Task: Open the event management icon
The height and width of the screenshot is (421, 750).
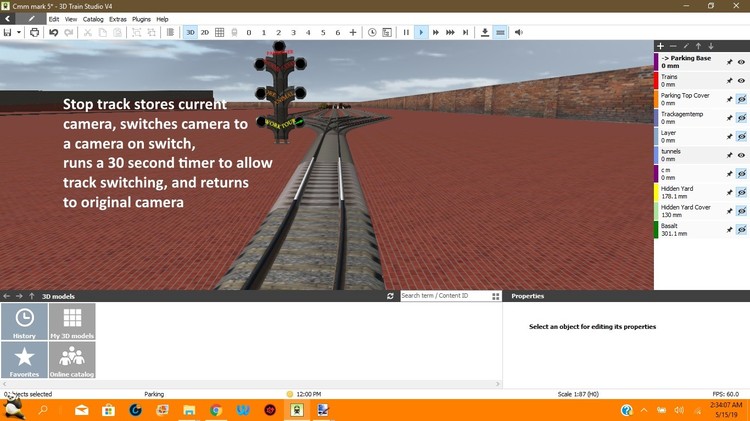Action: [387, 33]
